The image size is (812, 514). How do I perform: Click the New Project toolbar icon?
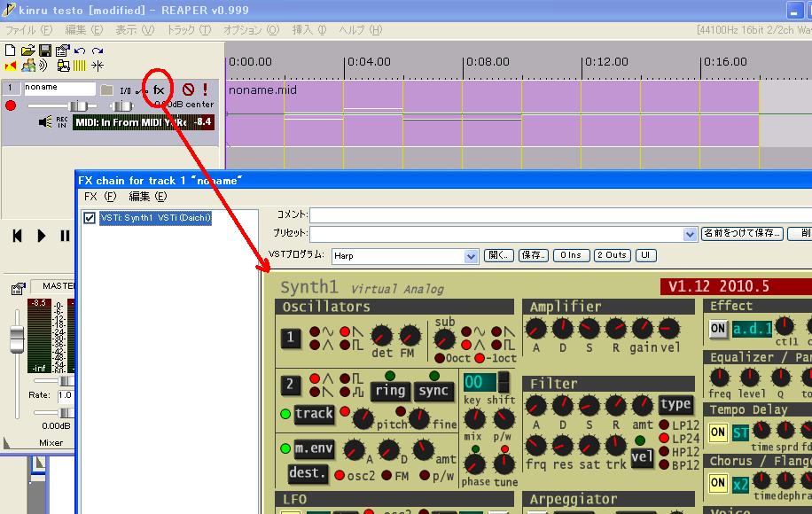(x=10, y=51)
